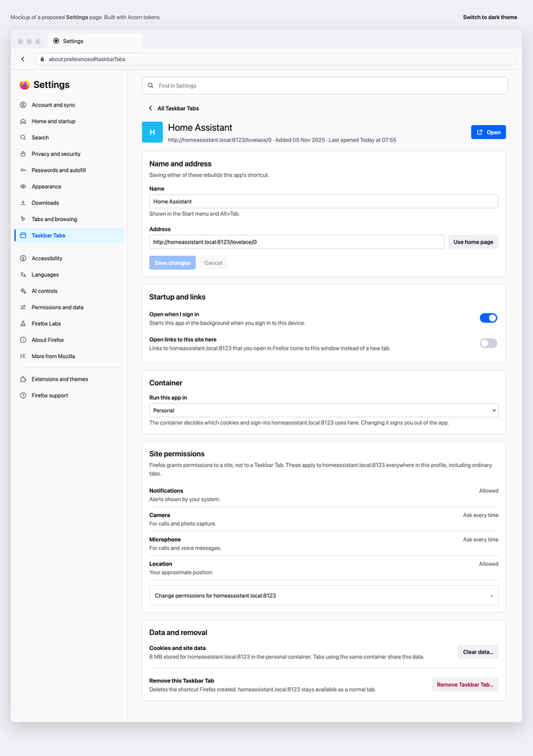Click the Clear data… button

click(x=478, y=652)
